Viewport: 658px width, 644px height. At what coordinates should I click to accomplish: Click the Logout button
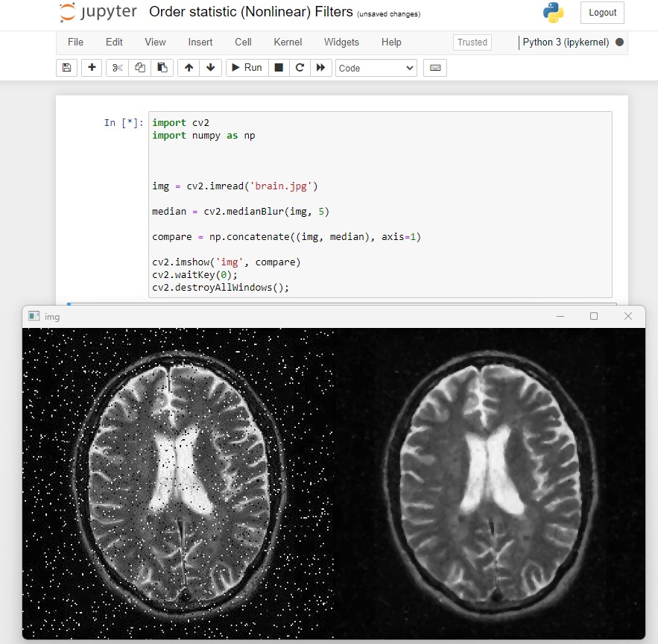602,13
